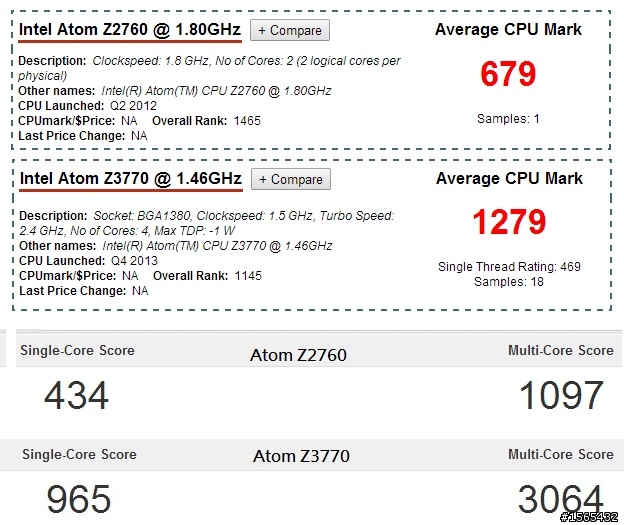The width and height of the screenshot is (624, 525).
Task: Click CPU Launched Q4 2013 text
Action: pyautogui.click(x=88, y=260)
